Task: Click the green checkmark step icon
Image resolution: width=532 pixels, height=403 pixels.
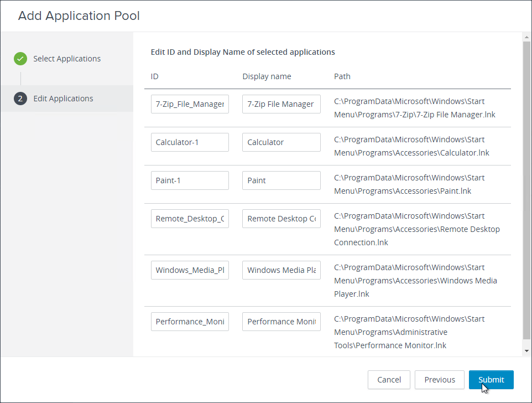Action: [x=20, y=59]
